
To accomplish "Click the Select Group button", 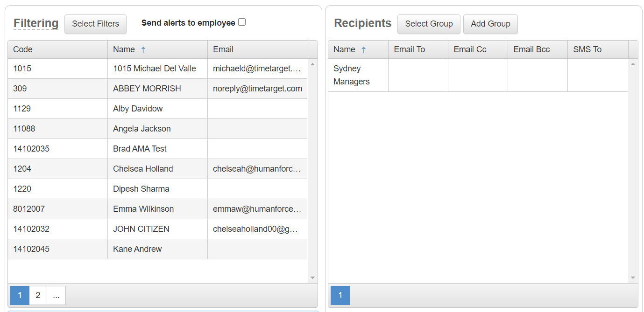I will click(429, 24).
